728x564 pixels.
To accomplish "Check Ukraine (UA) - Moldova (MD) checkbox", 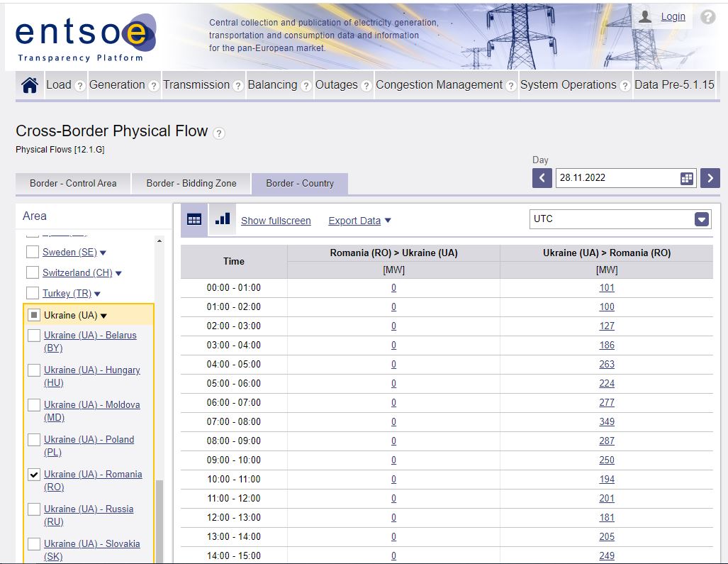I will point(34,404).
